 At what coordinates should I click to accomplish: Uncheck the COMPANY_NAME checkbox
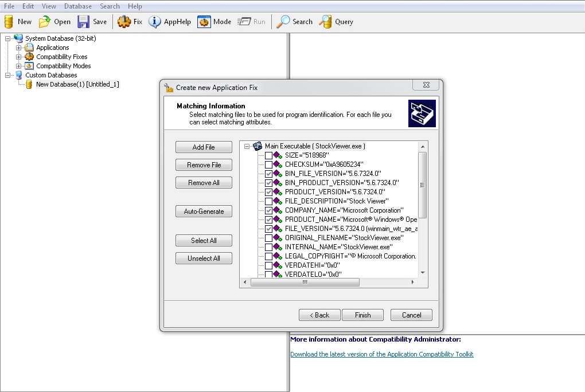coord(268,210)
